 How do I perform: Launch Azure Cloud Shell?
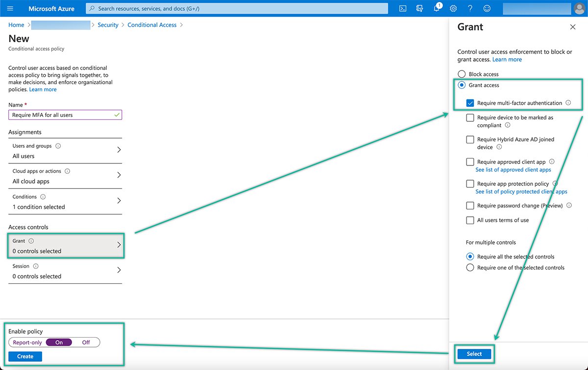click(402, 8)
